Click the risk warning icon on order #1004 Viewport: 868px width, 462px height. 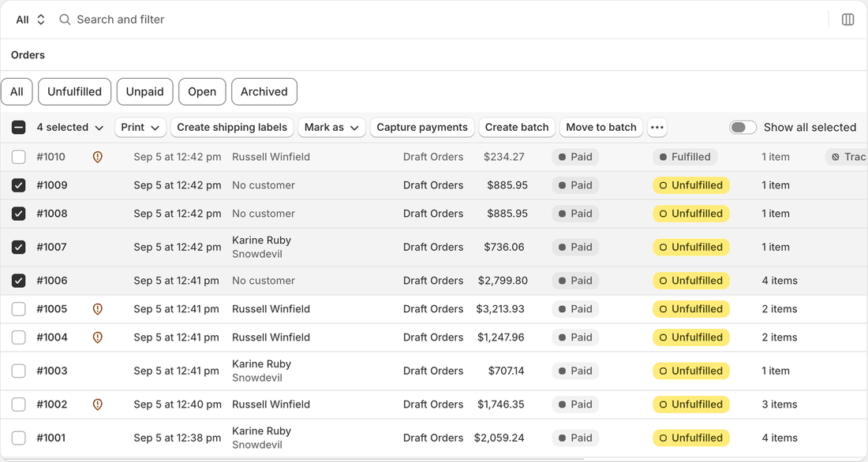tap(97, 337)
